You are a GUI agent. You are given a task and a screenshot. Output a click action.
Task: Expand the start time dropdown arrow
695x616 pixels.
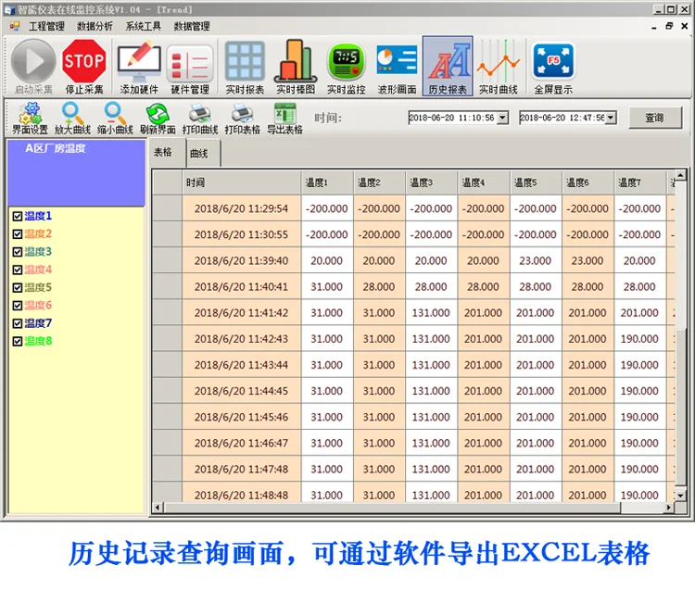pos(502,118)
